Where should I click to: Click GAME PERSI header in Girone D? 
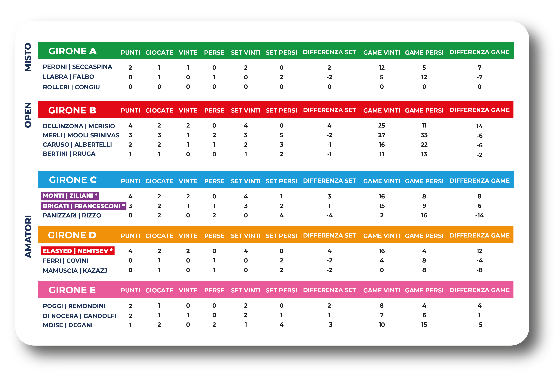click(424, 236)
